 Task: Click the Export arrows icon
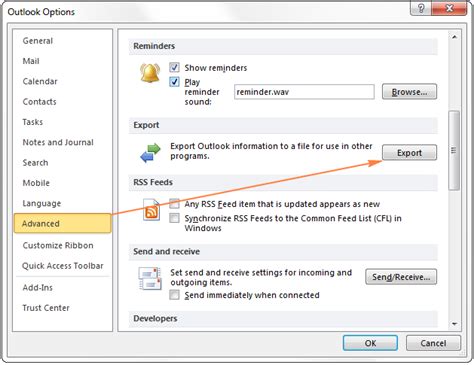pos(150,153)
